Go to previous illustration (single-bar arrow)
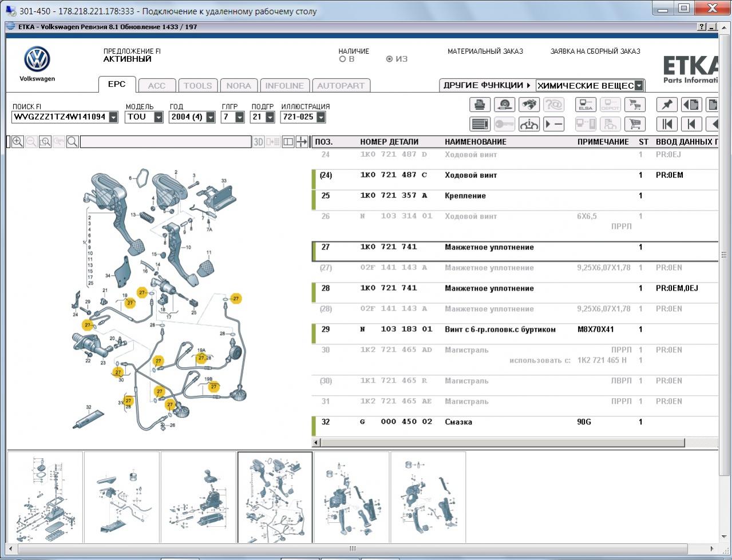The image size is (732, 560). tap(691, 124)
